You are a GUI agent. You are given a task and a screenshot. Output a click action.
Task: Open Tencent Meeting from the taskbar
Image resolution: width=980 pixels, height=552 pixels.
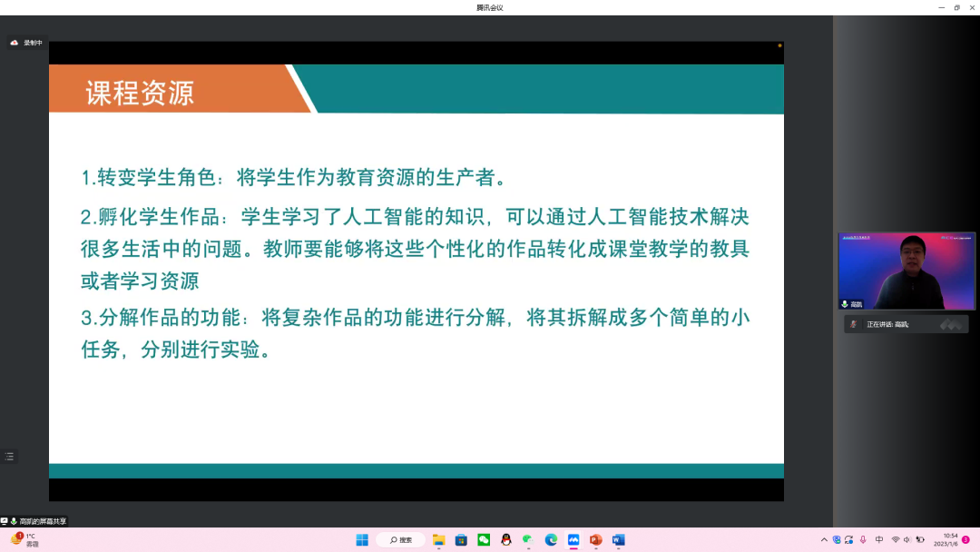pyautogui.click(x=573, y=540)
